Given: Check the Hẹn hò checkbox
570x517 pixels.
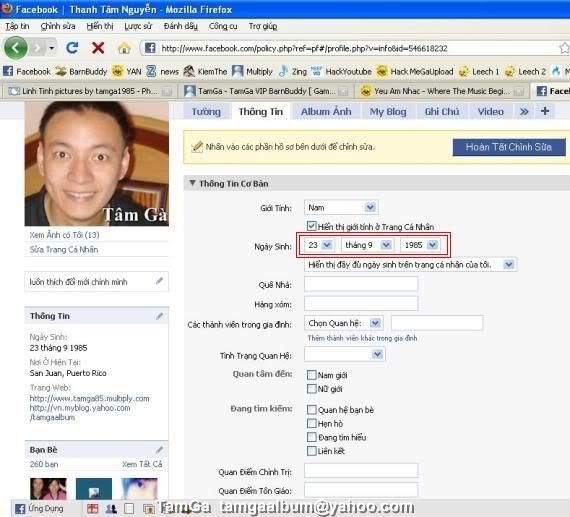Looking at the screenshot, I should tap(312, 423).
